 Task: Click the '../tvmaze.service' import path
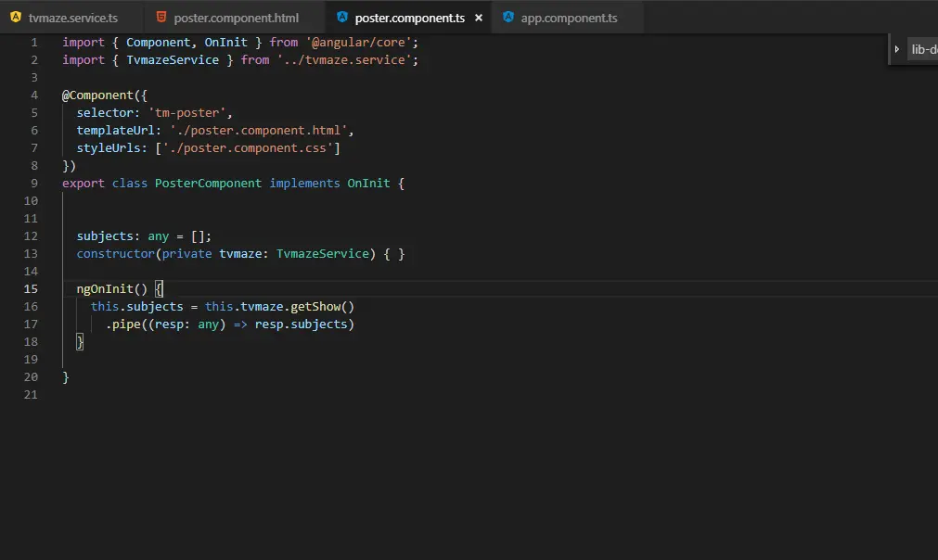(x=344, y=59)
